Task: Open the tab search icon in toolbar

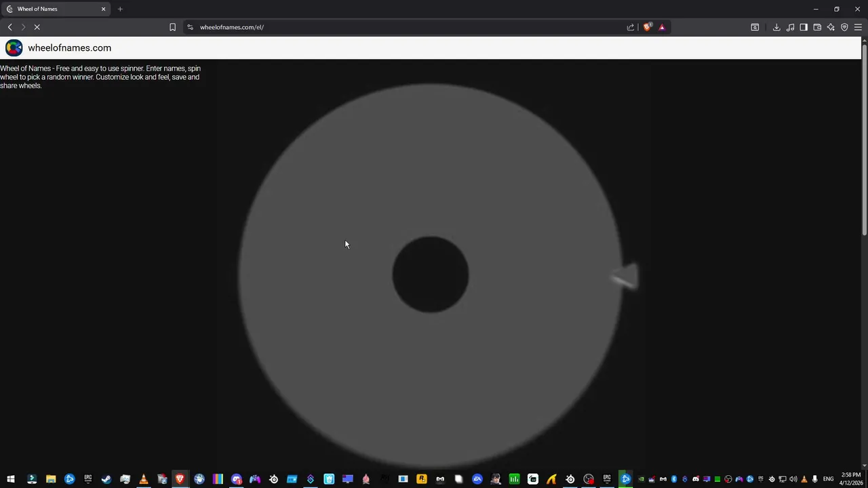Action: point(755,27)
